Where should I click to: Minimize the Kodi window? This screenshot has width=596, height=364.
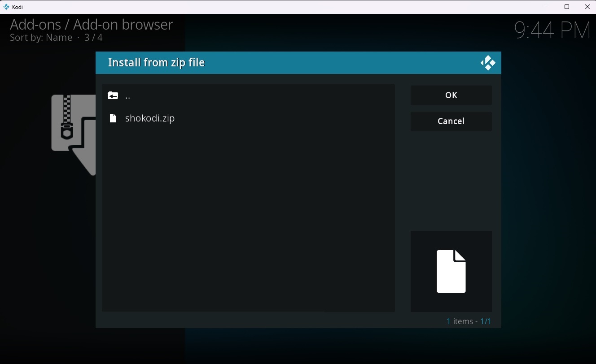(547, 7)
